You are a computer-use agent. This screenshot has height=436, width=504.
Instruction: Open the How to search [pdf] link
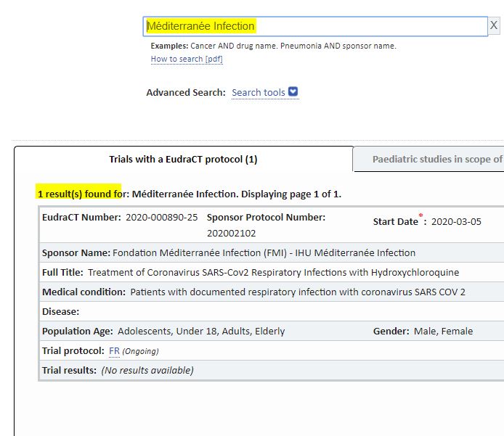(x=187, y=59)
